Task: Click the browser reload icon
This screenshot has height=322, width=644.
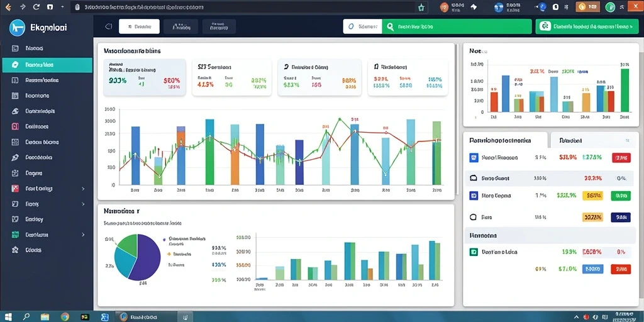Action: coord(36,7)
